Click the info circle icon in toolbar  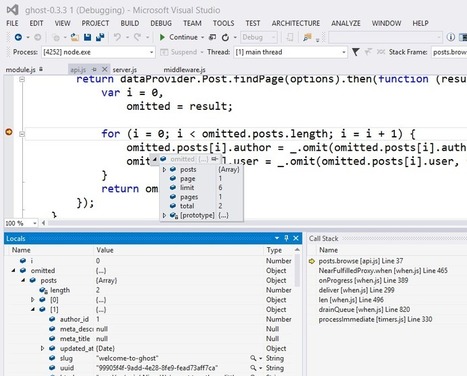pos(451,37)
